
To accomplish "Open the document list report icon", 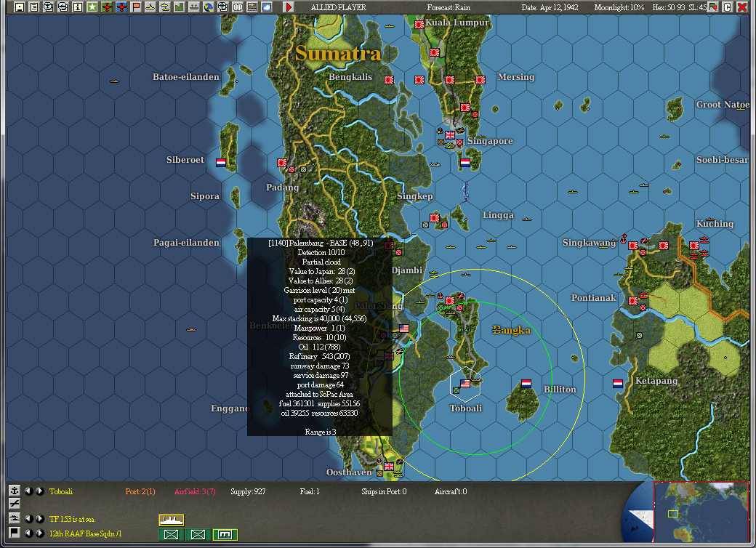I will point(33,7).
